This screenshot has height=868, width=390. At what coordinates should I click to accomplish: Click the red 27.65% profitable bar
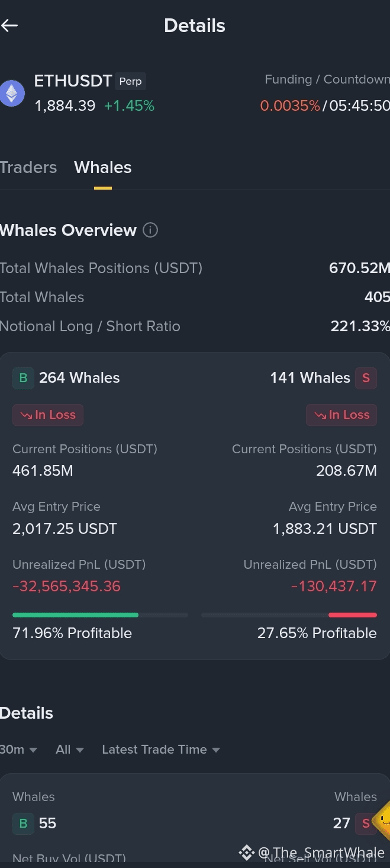(x=353, y=615)
